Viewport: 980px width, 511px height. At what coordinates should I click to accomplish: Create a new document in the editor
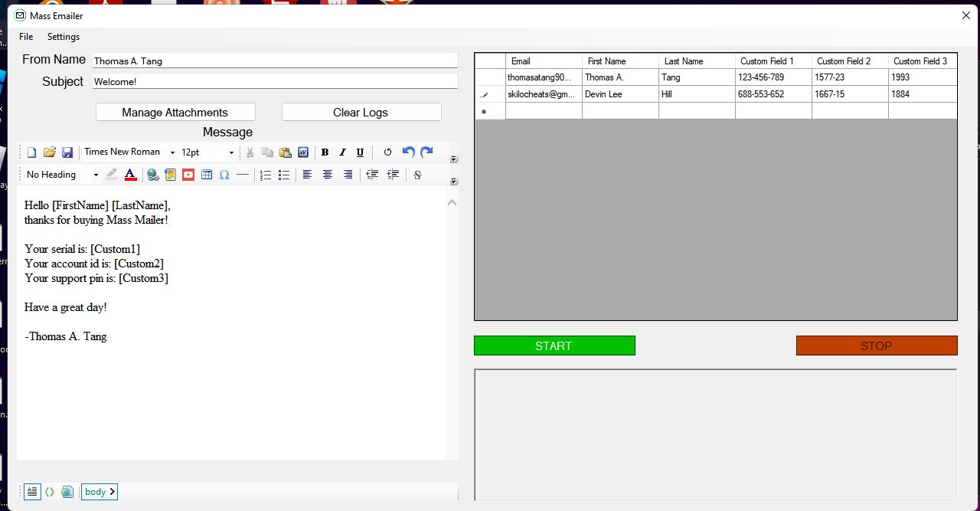tap(32, 152)
